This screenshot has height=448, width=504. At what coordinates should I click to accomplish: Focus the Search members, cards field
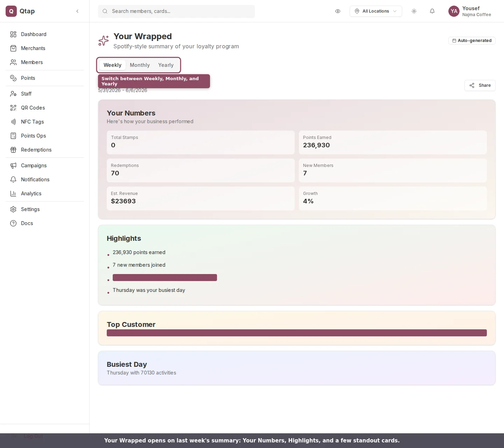[x=176, y=11]
